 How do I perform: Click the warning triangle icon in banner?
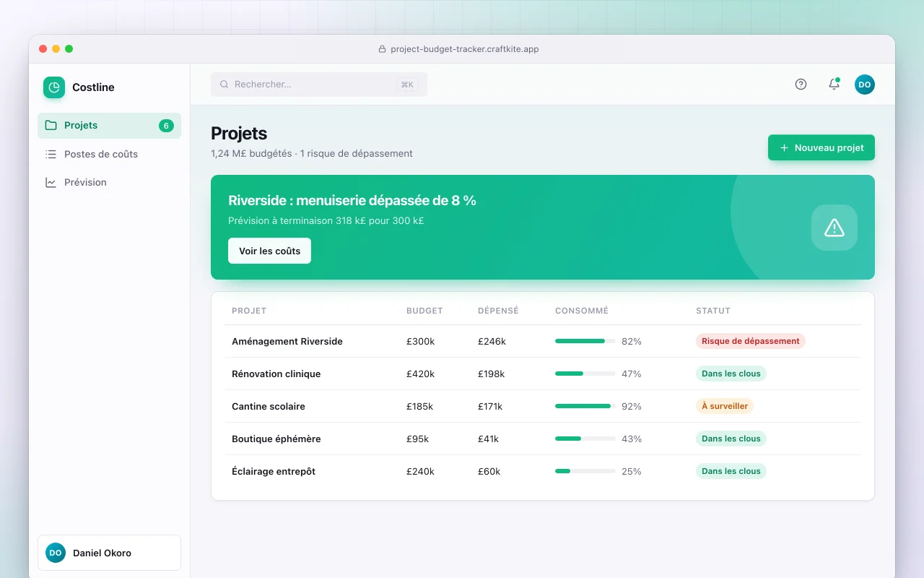(834, 228)
